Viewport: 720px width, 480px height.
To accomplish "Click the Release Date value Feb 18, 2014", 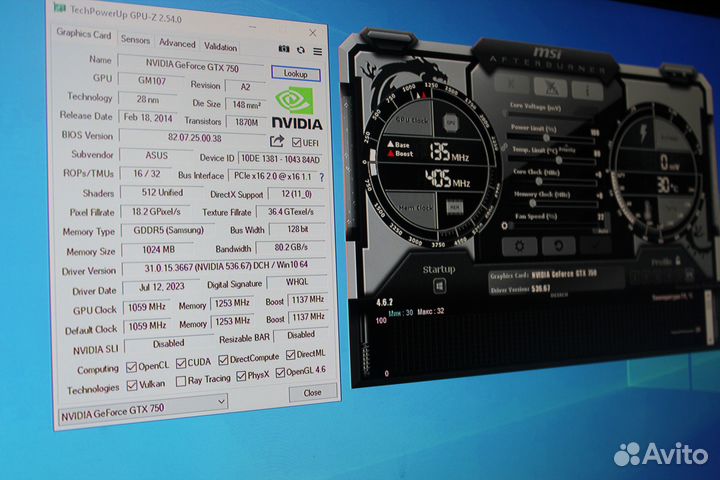I will click(x=148, y=118).
